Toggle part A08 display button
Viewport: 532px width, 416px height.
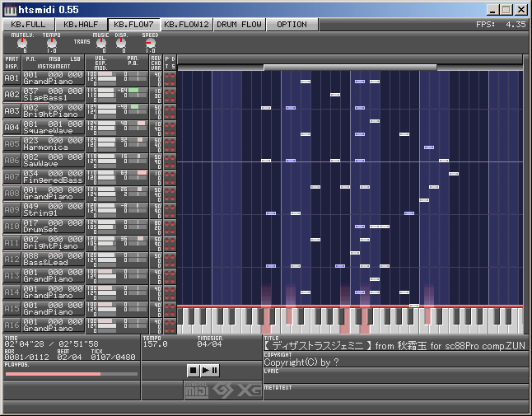(x=12, y=193)
